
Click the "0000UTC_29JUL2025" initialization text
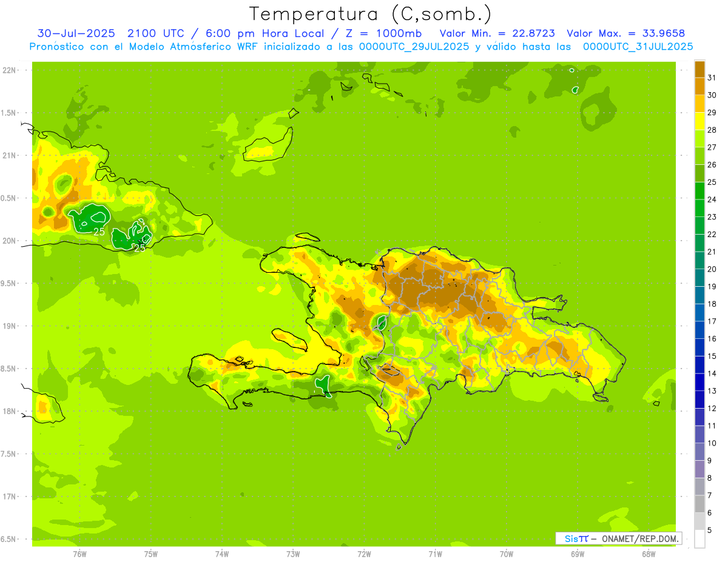414,47
